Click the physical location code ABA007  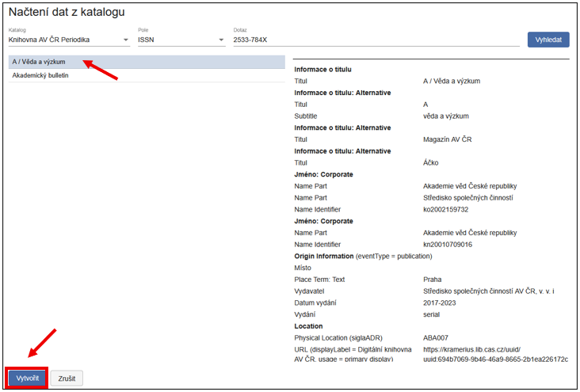(x=437, y=338)
